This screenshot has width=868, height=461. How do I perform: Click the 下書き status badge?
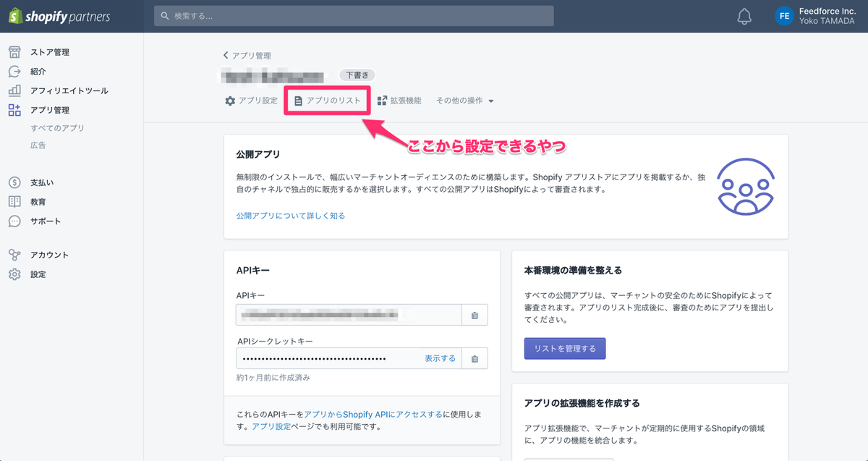(357, 75)
